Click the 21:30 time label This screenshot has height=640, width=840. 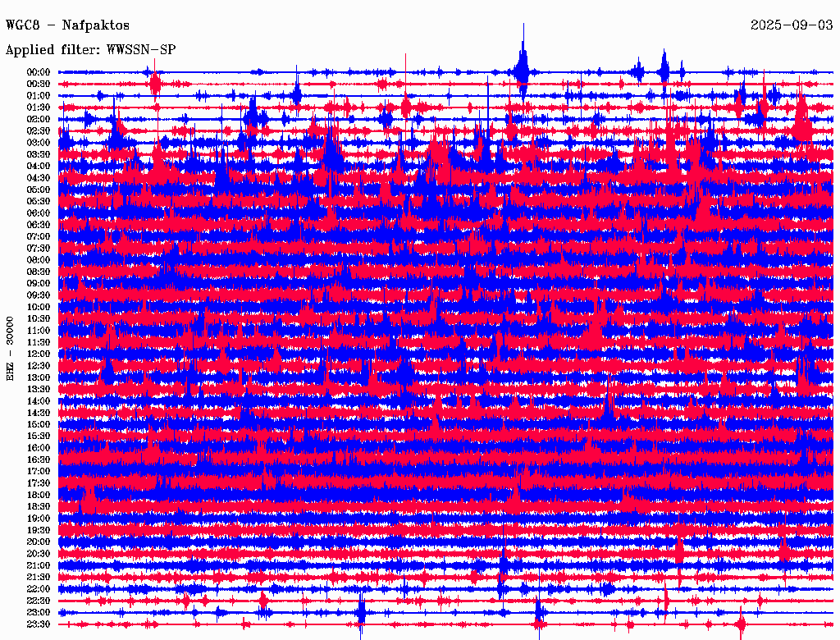pos(39,578)
